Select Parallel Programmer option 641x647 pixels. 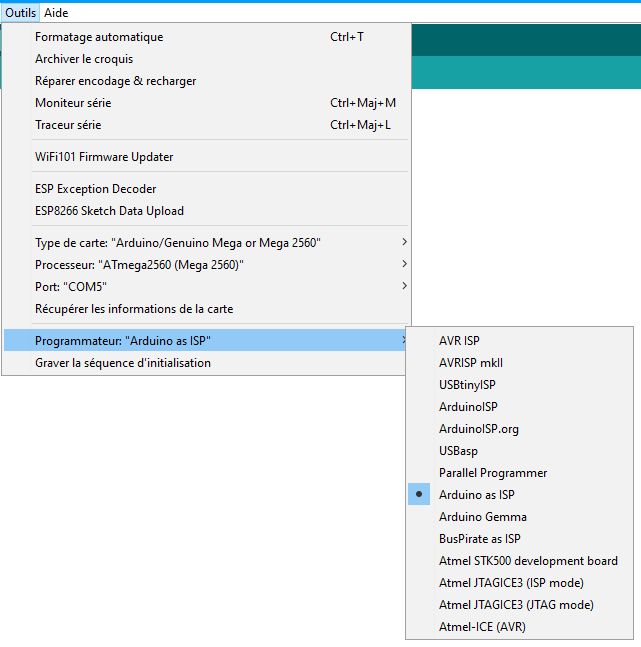tap(520, 473)
